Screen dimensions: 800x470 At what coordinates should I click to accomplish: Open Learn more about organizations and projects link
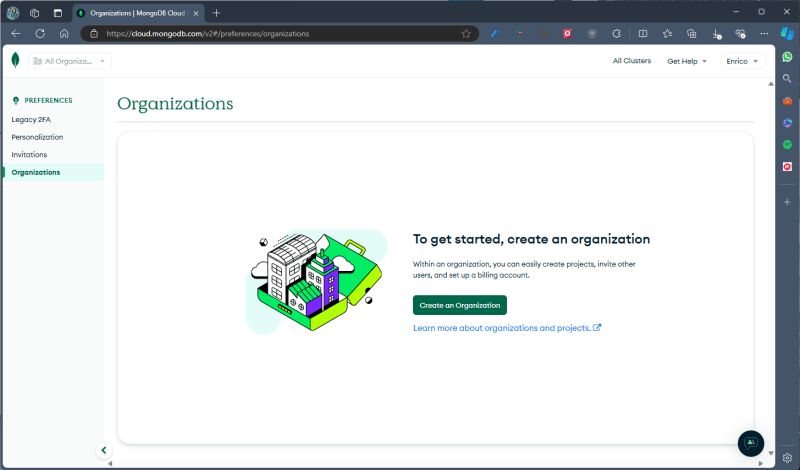[x=507, y=328]
